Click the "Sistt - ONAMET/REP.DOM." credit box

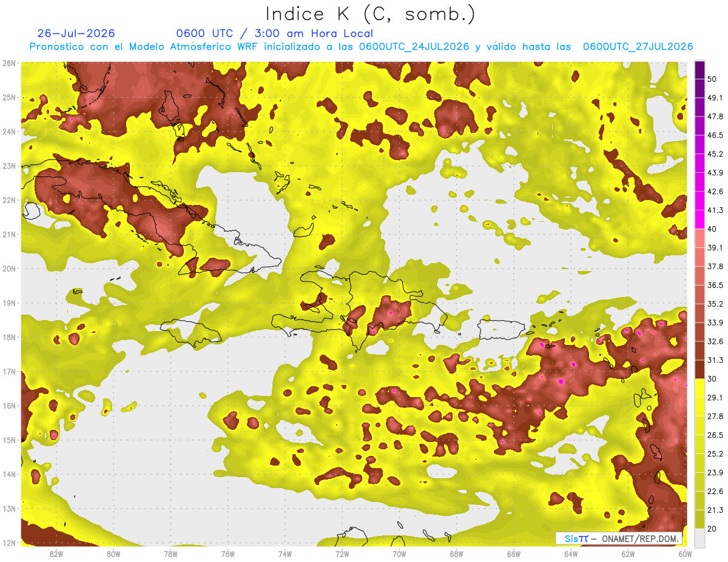[x=619, y=538]
